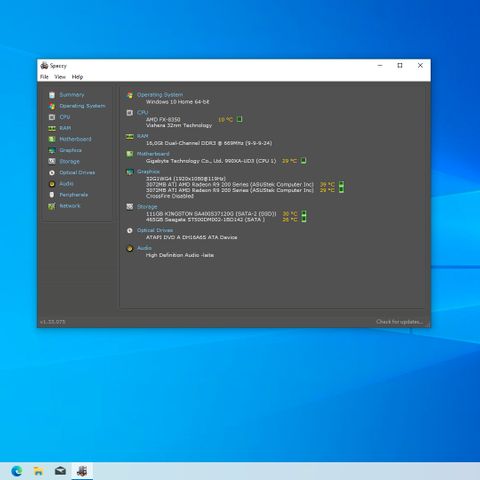Open the Mail app from the taskbar
Image resolution: width=480 pixels, height=480 pixels.
pyautogui.click(x=60, y=471)
